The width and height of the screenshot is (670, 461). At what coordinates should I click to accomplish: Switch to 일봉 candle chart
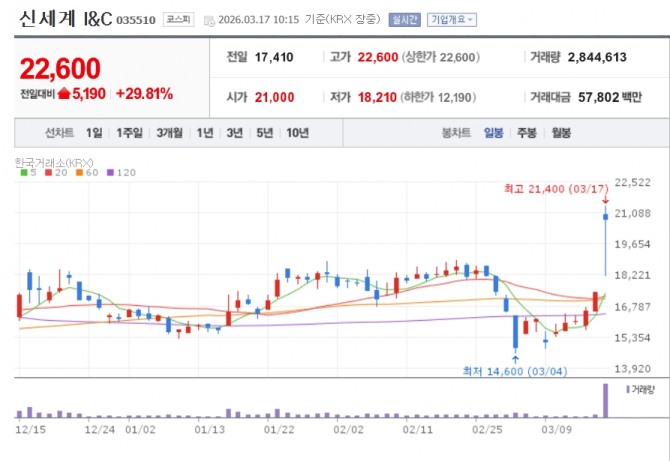(x=494, y=133)
